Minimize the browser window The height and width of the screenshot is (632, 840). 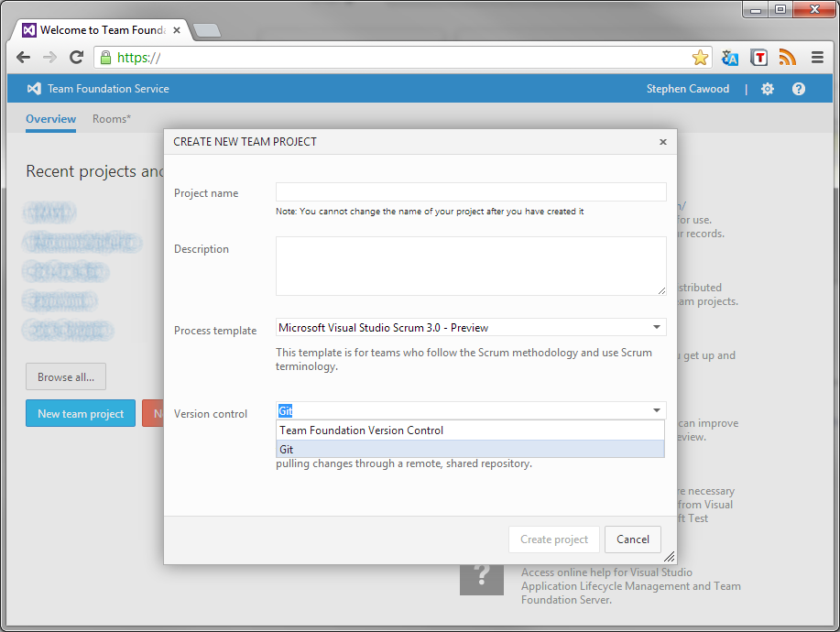click(756, 10)
